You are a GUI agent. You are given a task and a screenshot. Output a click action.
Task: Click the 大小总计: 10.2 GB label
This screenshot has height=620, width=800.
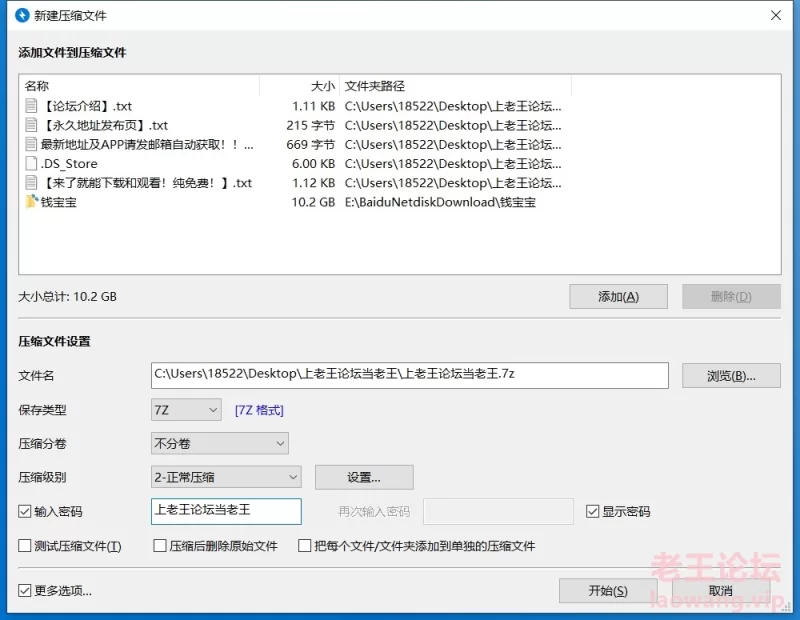coord(67,296)
